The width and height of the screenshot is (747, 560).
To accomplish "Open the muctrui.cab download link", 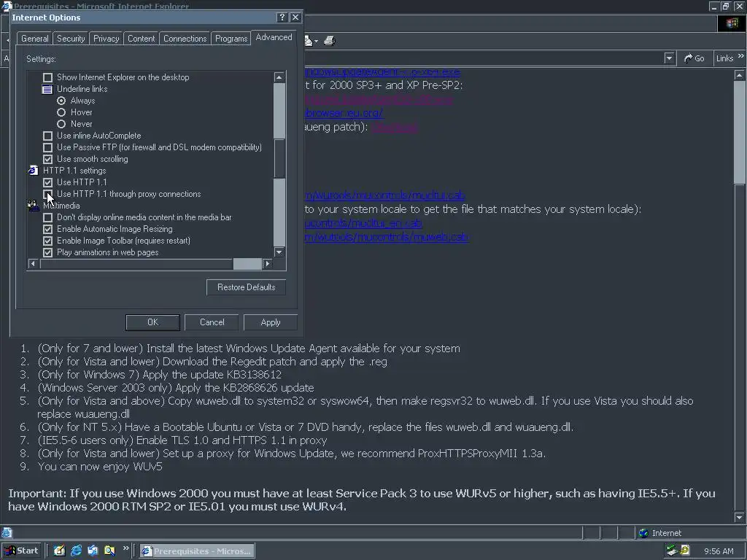I will (x=384, y=195).
